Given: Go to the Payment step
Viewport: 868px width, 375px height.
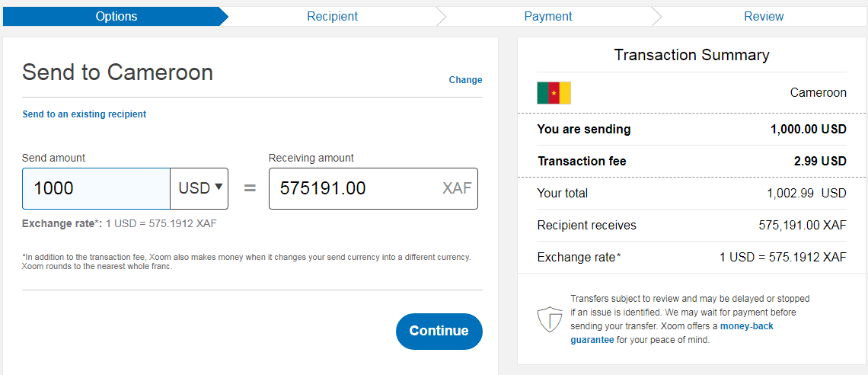Looking at the screenshot, I should point(548,16).
